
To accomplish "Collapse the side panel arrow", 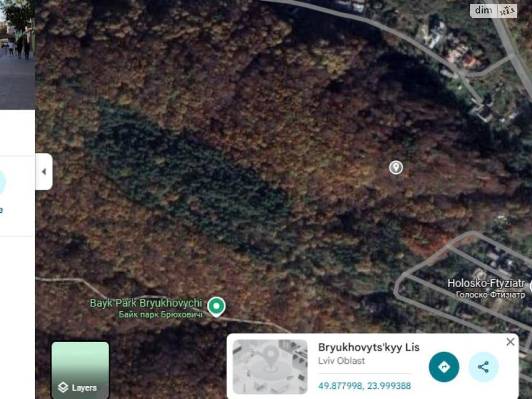I will 44,172.
